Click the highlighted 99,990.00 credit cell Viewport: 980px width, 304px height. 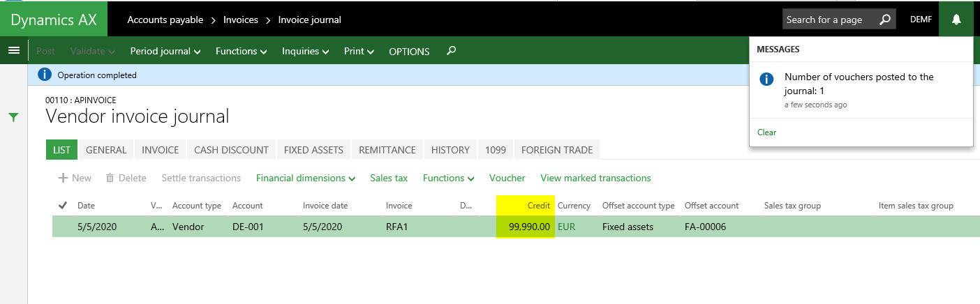pos(526,227)
